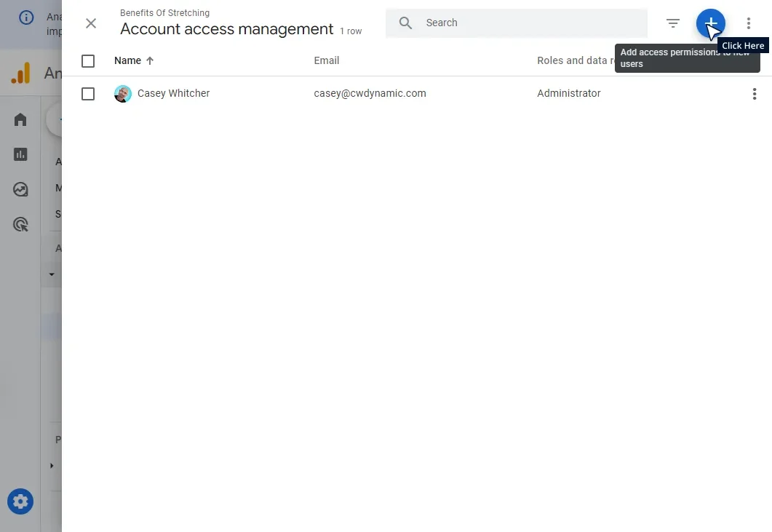Click the search magnifier icon

(405, 23)
